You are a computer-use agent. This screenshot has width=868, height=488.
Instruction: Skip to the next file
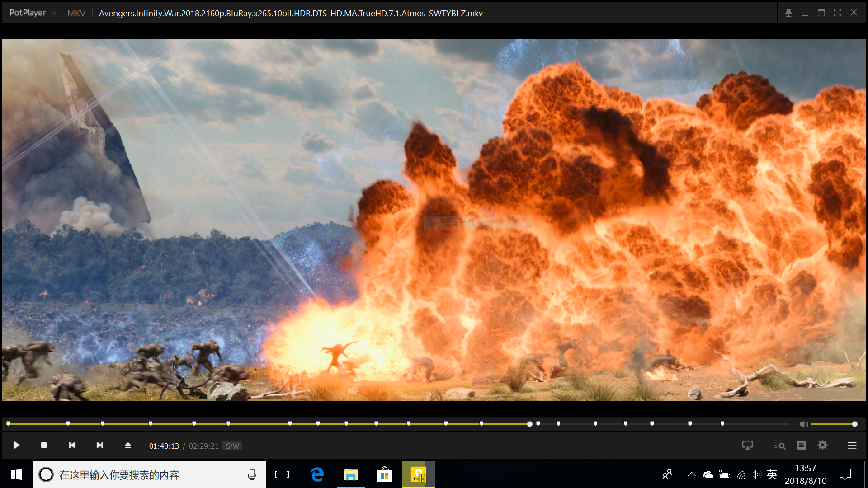100,445
